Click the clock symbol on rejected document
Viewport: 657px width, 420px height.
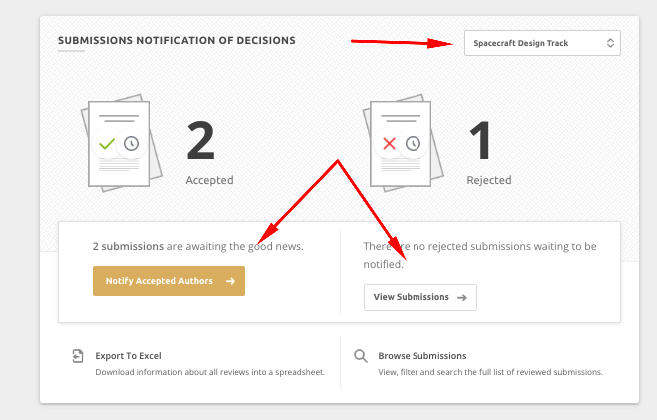point(413,144)
